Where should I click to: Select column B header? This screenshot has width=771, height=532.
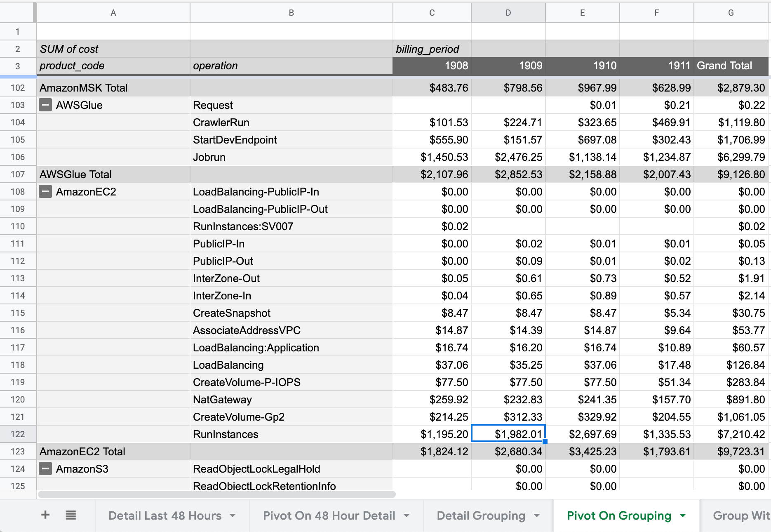pyautogui.click(x=291, y=13)
